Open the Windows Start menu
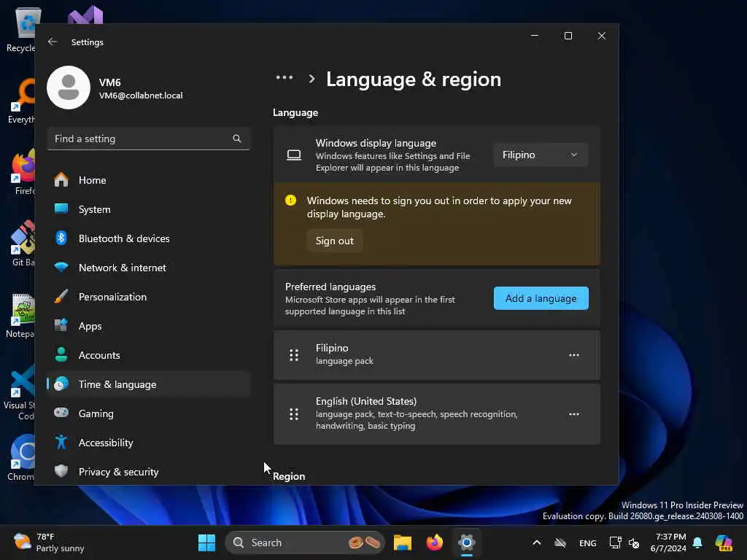 coord(206,542)
